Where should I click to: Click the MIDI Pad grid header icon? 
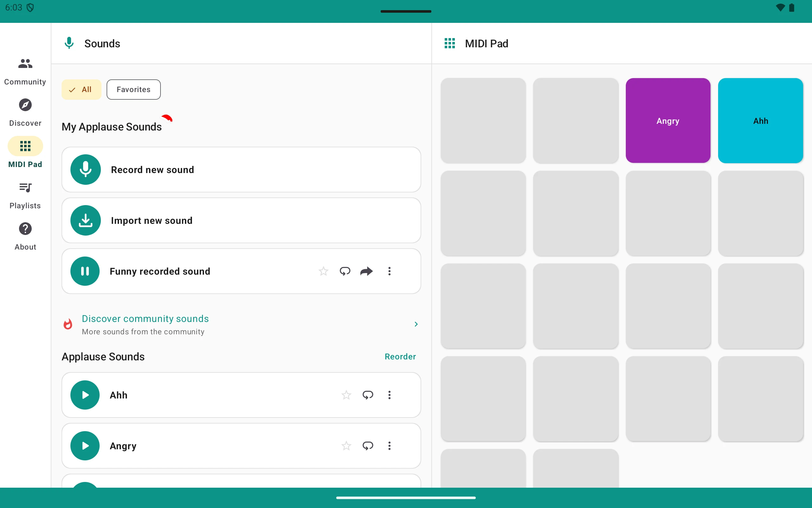pos(450,43)
